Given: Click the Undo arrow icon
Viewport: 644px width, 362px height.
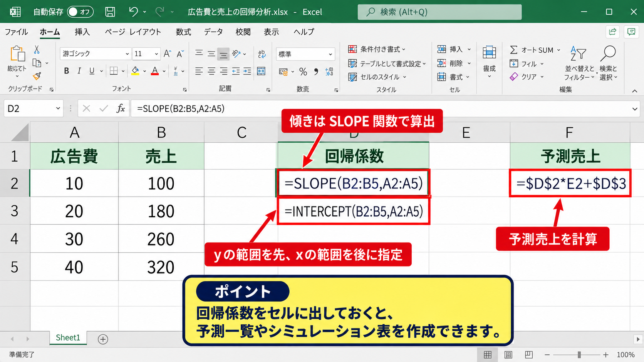Looking at the screenshot, I should (x=133, y=12).
